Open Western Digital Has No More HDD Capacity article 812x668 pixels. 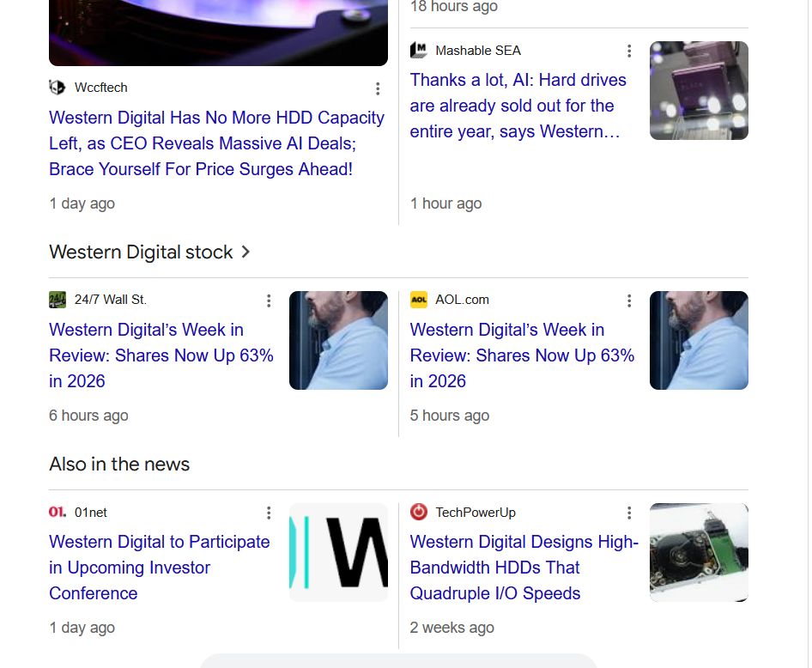(216, 143)
